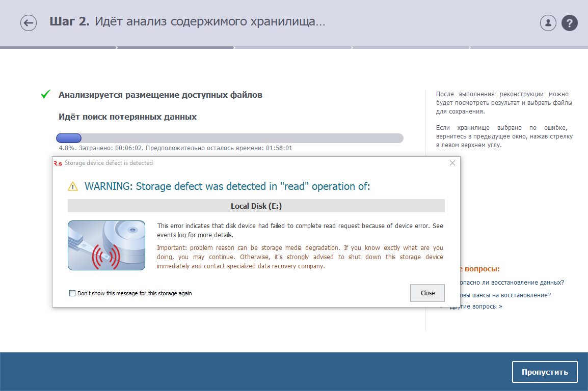Click the back arrow to the previous step

click(29, 23)
